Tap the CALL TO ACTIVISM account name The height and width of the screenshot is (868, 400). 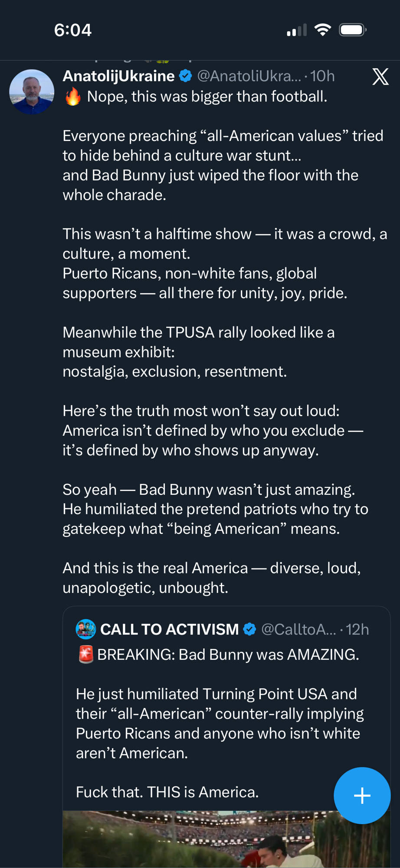click(x=169, y=629)
